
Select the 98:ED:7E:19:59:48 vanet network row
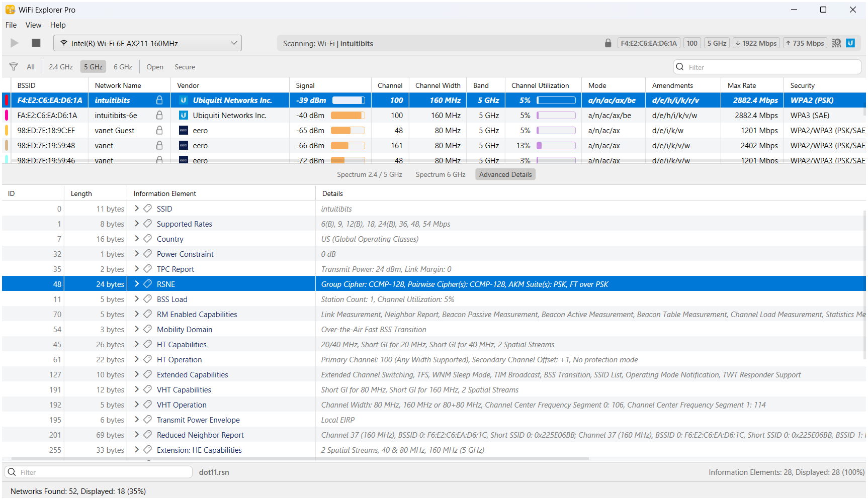point(434,146)
